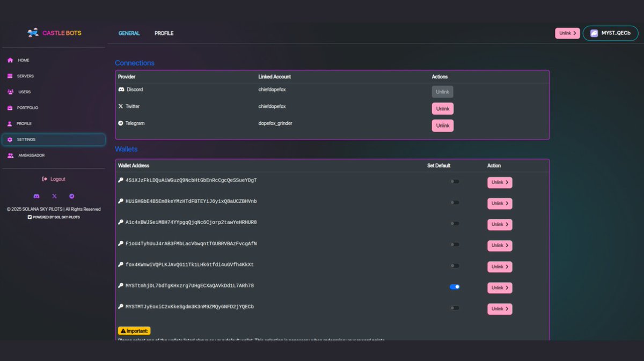Switch to the General tab

129,33
